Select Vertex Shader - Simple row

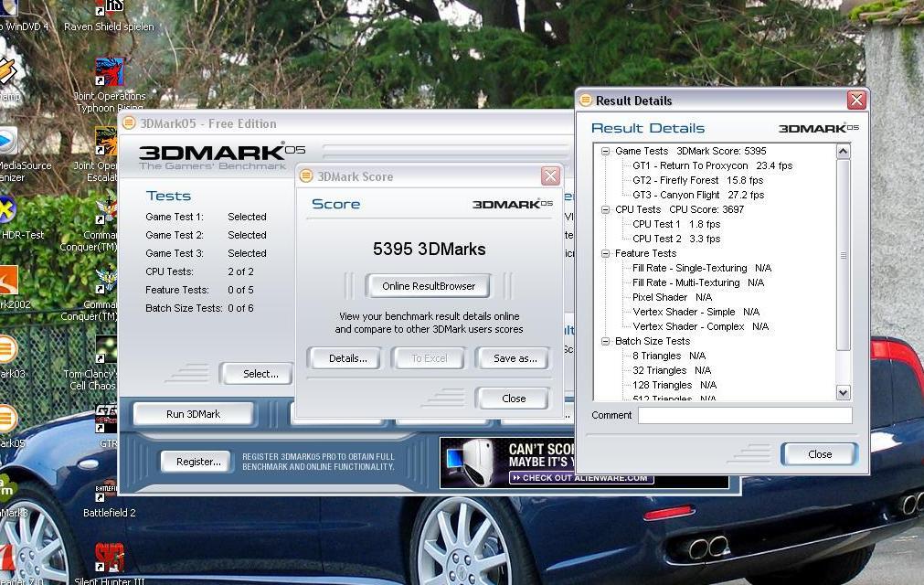pyautogui.click(x=696, y=312)
